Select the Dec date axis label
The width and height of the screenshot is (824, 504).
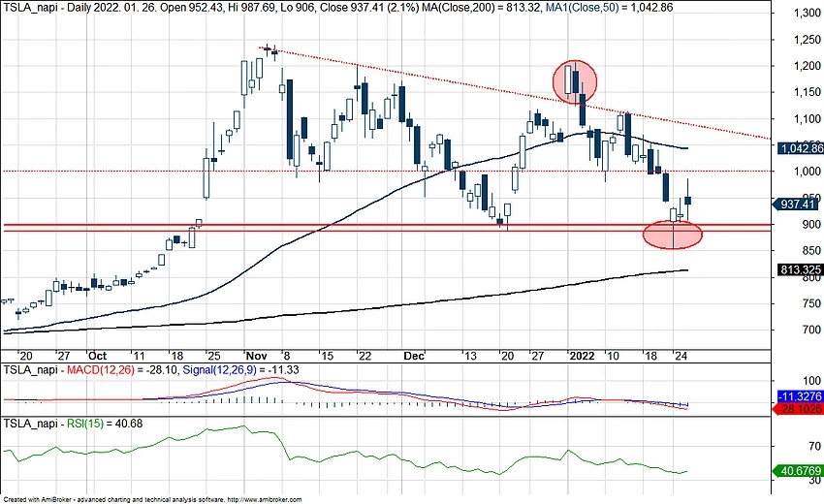coord(414,356)
